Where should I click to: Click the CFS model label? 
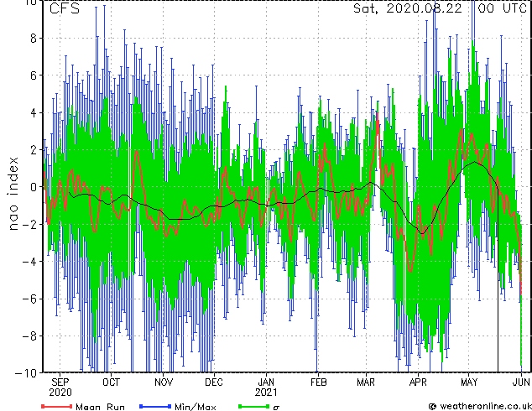[x=65, y=8]
